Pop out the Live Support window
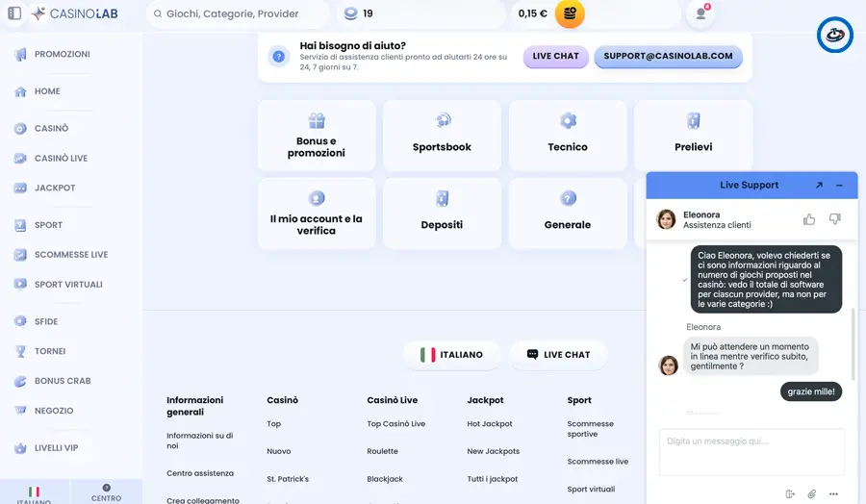 click(819, 186)
